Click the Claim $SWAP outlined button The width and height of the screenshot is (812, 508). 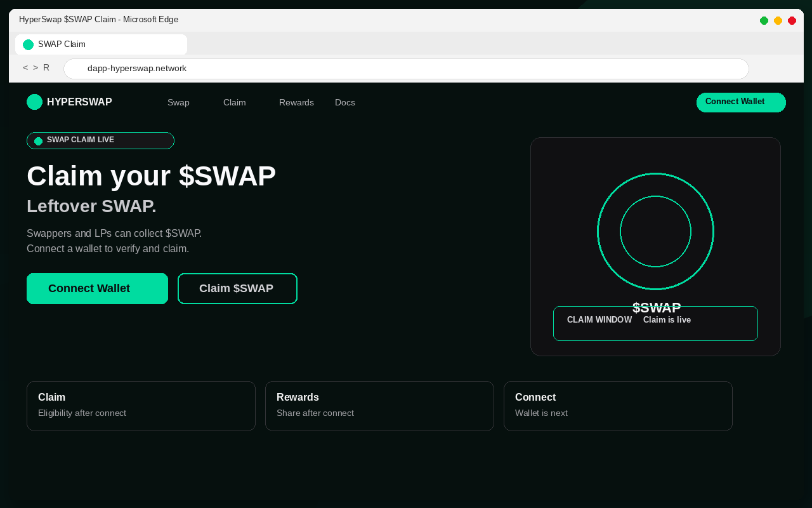click(237, 288)
